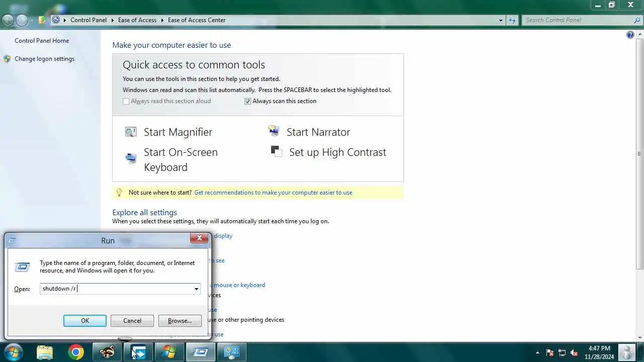Open Change logon settings link
The height and width of the screenshot is (362, 644).
pos(44,59)
